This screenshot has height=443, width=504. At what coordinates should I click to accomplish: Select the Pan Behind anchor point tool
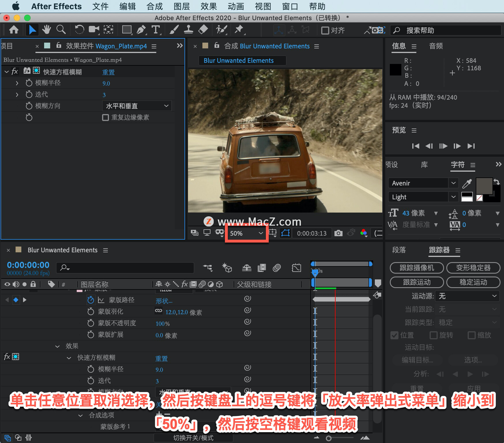coord(108,30)
